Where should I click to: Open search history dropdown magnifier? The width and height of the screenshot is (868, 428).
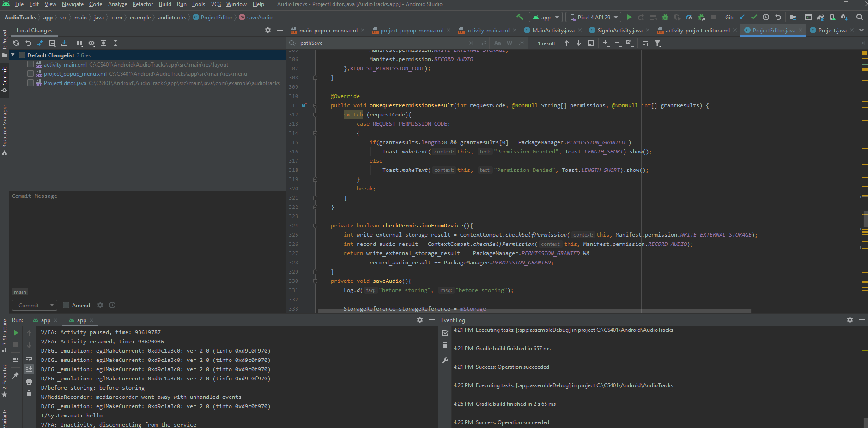coord(293,43)
